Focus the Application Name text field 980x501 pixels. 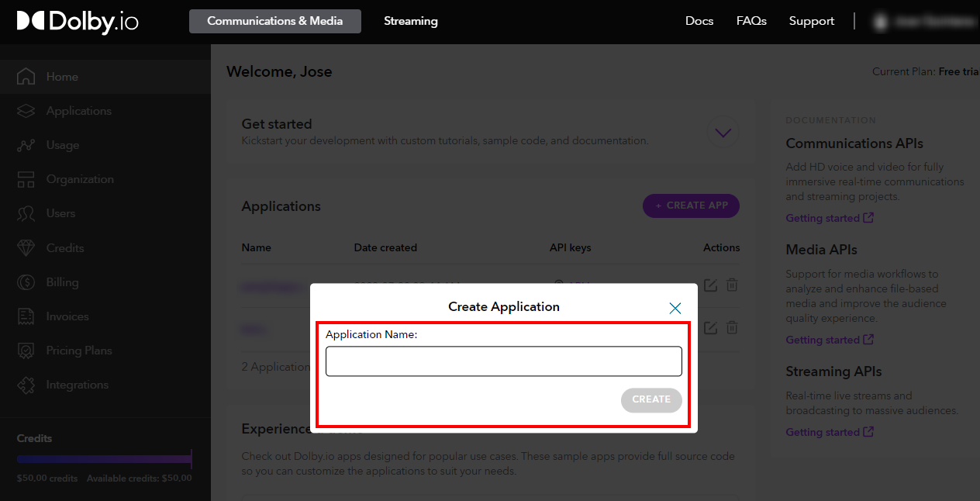tap(503, 361)
